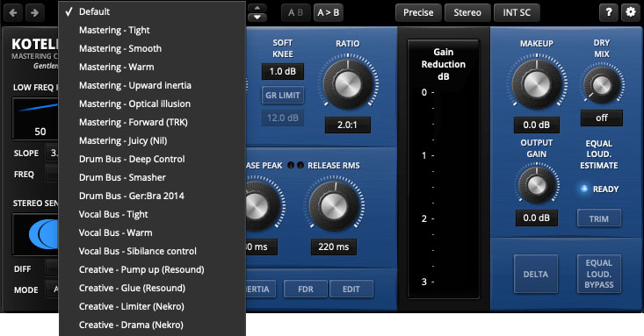644x336 pixels.
Task: Open the settings gear icon
Action: [x=631, y=12]
